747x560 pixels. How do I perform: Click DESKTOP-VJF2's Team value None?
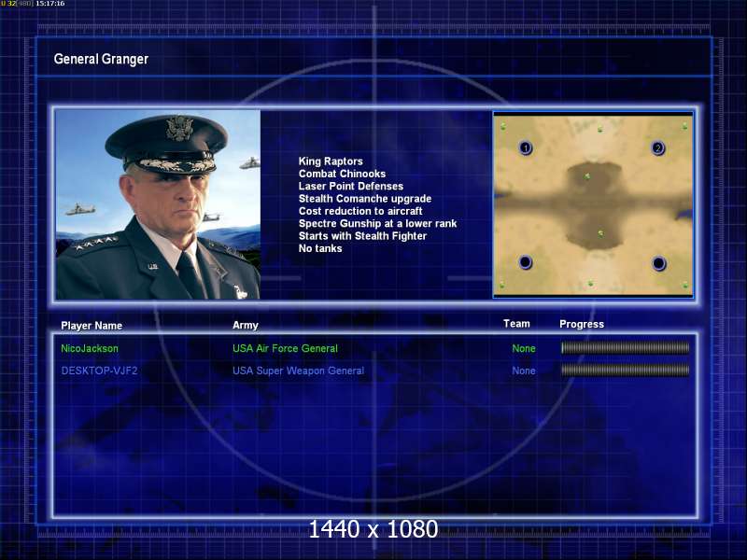pos(524,371)
